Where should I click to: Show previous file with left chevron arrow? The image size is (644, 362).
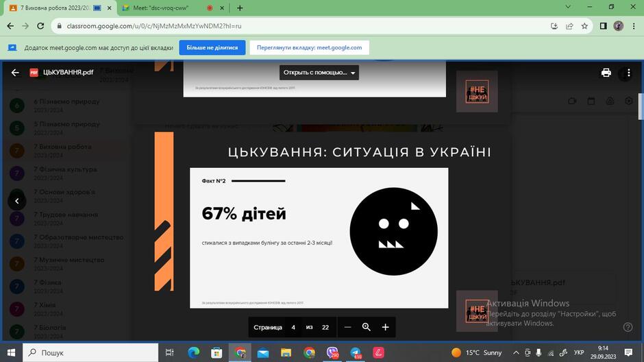(x=17, y=201)
